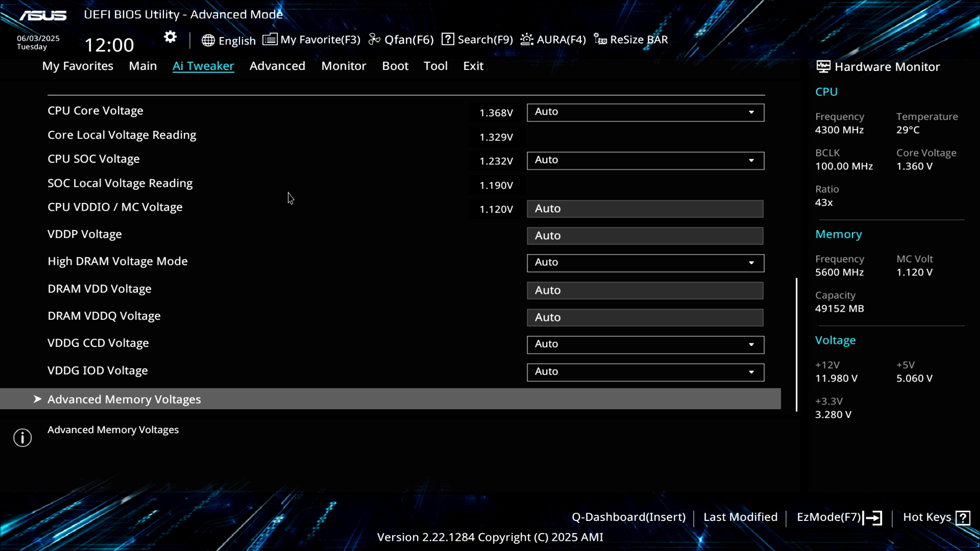980x551 pixels.
Task: Open the CPU Core Voltage dropdown
Action: click(x=645, y=112)
